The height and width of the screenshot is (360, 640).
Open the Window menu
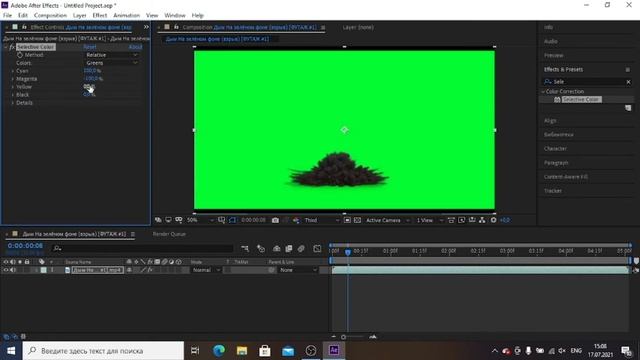[x=175, y=16]
